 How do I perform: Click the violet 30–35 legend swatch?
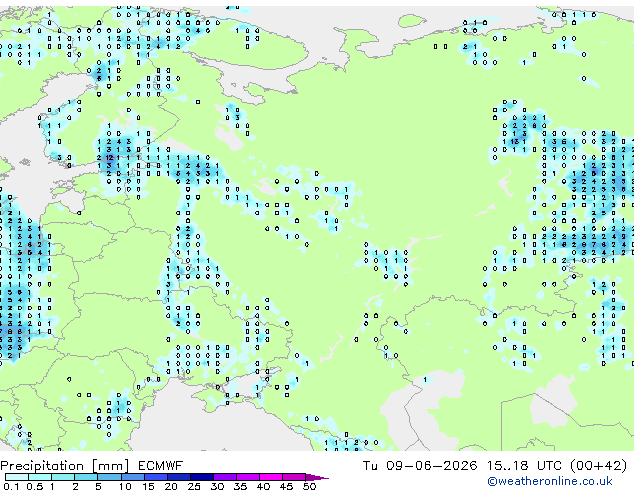pyautogui.click(x=225, y=477)
